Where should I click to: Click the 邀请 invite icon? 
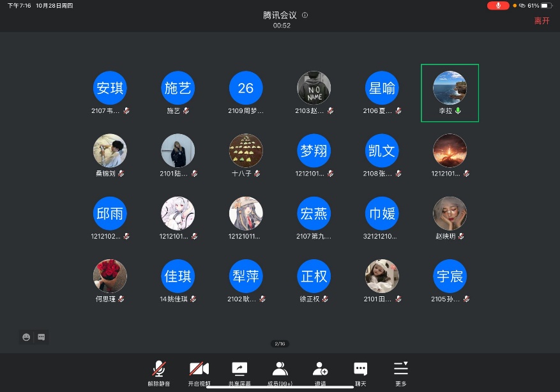(x=320, y=370)
